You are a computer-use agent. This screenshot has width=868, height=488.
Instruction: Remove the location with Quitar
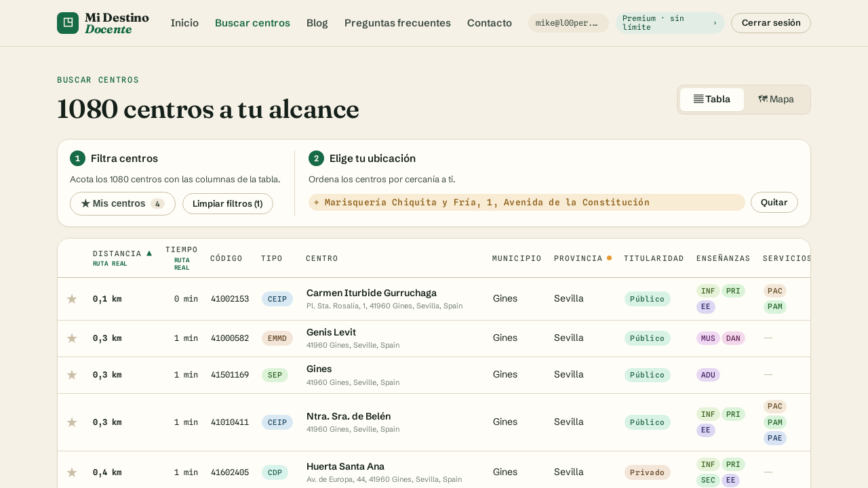pyautogui.click(x=774, y=202)
